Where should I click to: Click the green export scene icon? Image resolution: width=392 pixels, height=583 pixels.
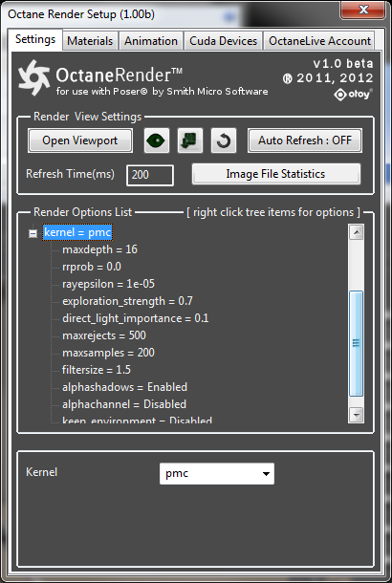[x=190, y=140]
